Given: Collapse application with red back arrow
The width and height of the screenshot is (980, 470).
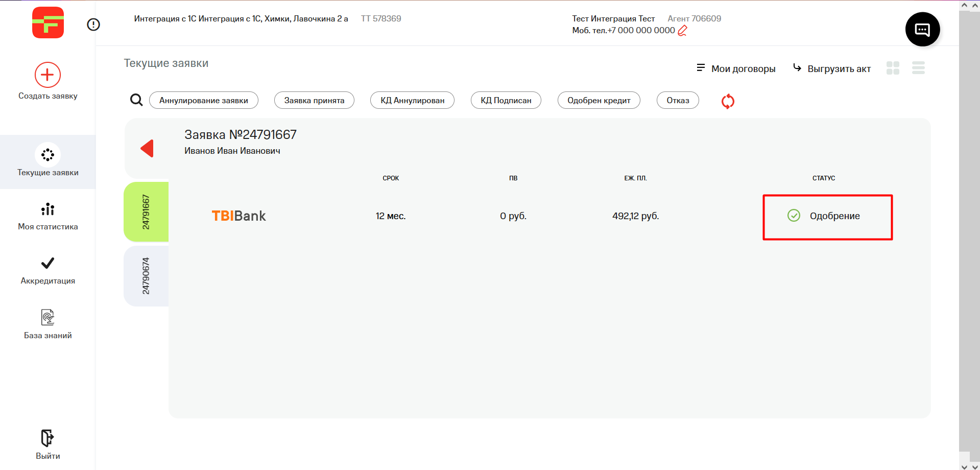Looking at the screenshot, I should pos(147,148).
